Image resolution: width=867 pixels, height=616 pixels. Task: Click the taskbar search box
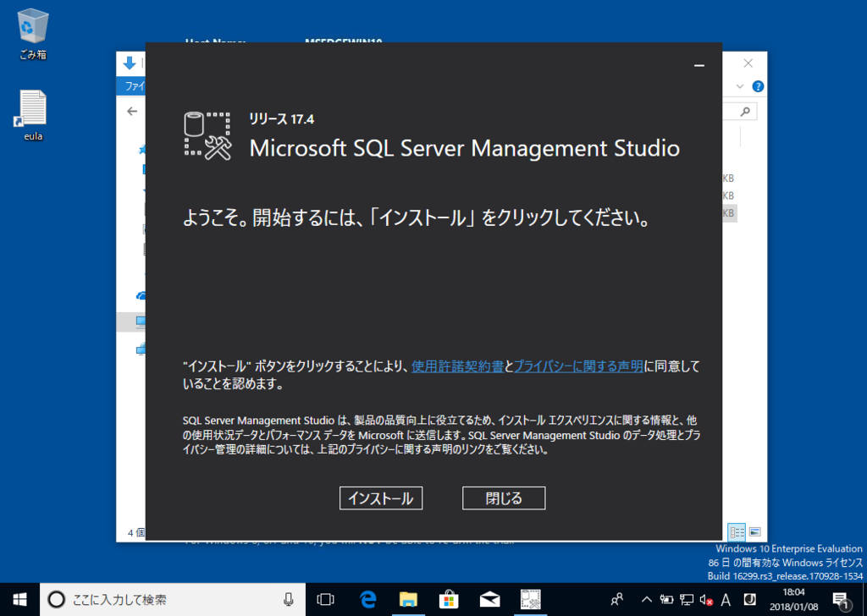point(173,599)
